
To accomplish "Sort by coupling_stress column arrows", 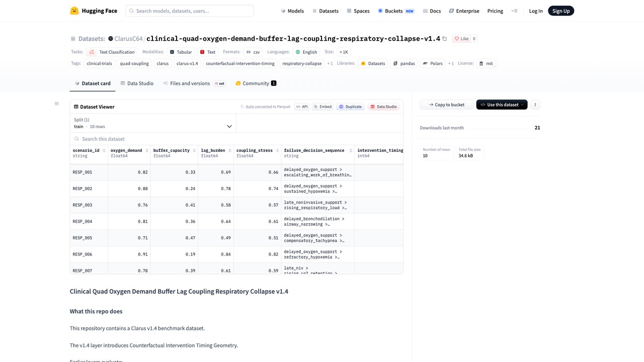I will pos(278,150).
